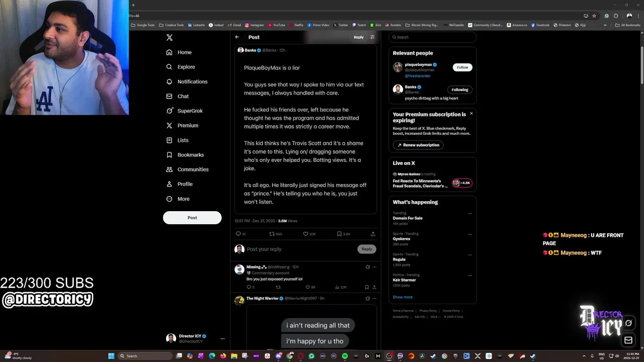The image size is (644, 362).
Task: Click the X logo home icon
Action: tap(170, 37)
